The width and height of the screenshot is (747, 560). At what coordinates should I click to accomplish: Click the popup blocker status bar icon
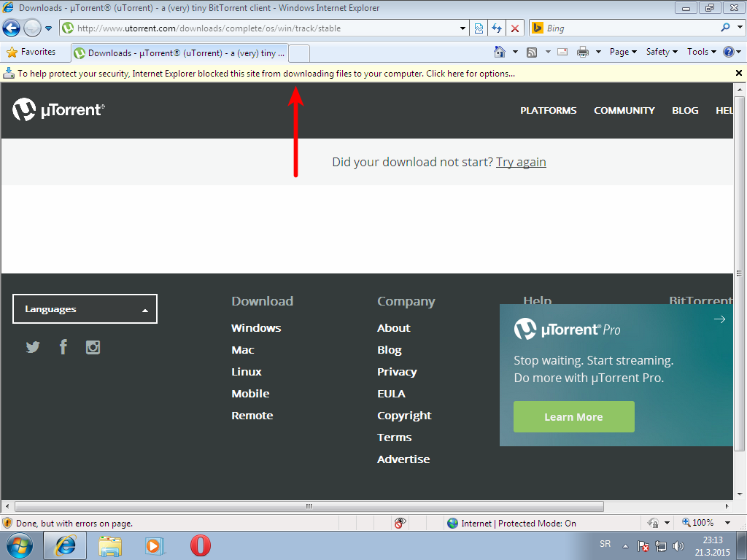pyautogui.click(x=400, y=523)
